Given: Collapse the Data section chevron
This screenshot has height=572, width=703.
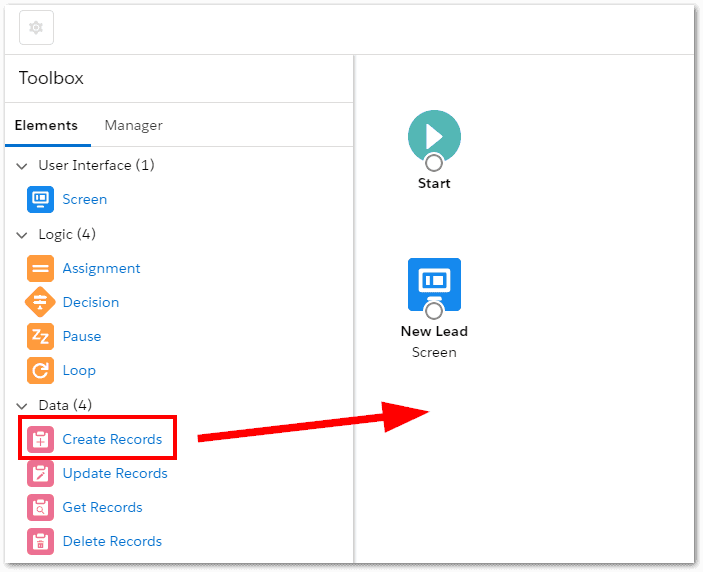Looking at the screenshot, I should (x=22, y=405).
